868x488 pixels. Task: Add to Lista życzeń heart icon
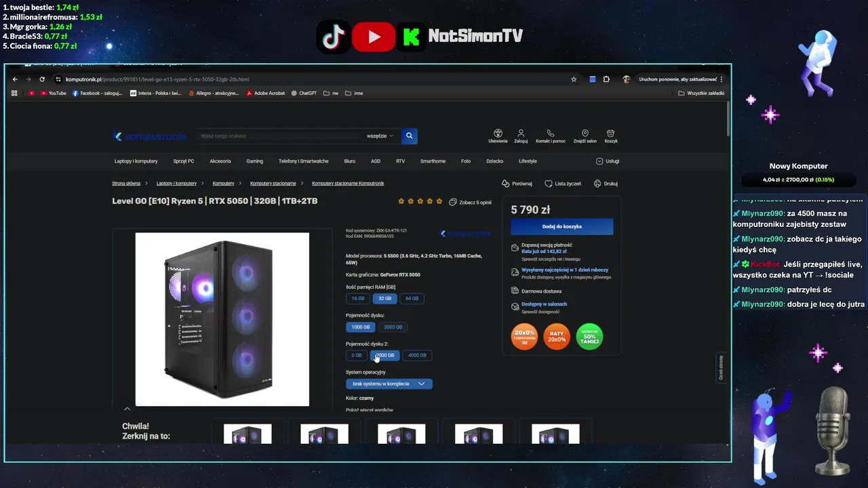pyautogui.click(x=563, y=184)
